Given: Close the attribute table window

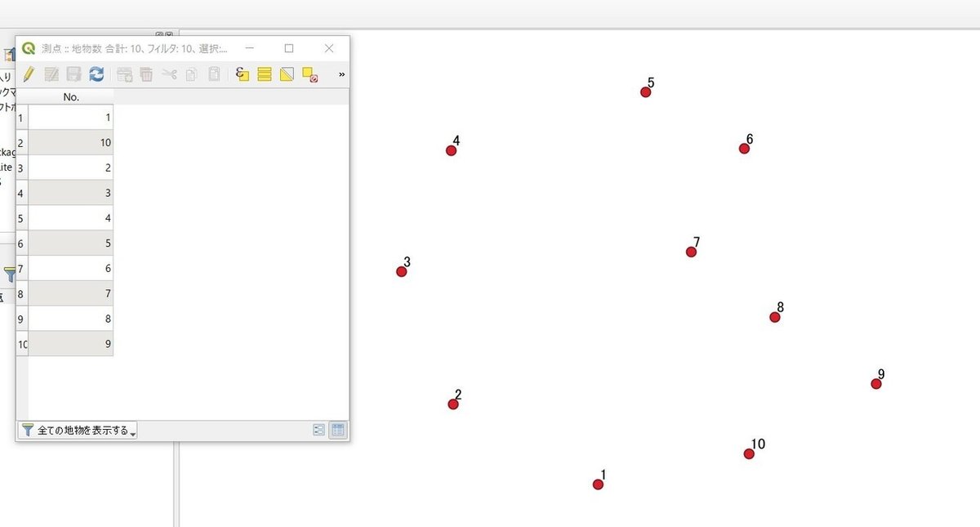Looking at the screenshot, I should pyautogui.click(x=329, y=48).
